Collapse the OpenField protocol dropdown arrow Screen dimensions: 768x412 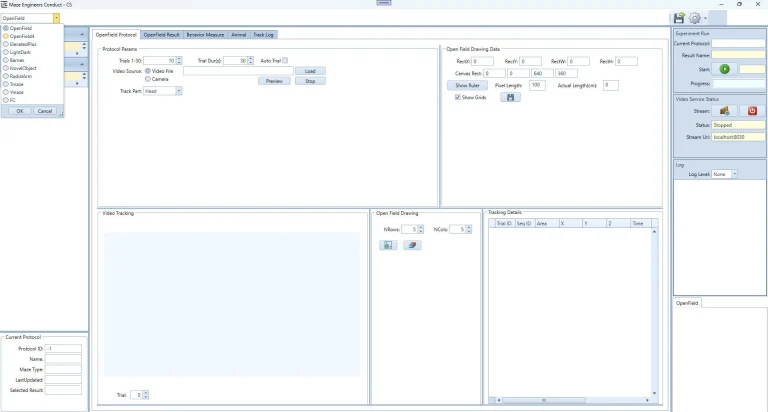(56, 18)
